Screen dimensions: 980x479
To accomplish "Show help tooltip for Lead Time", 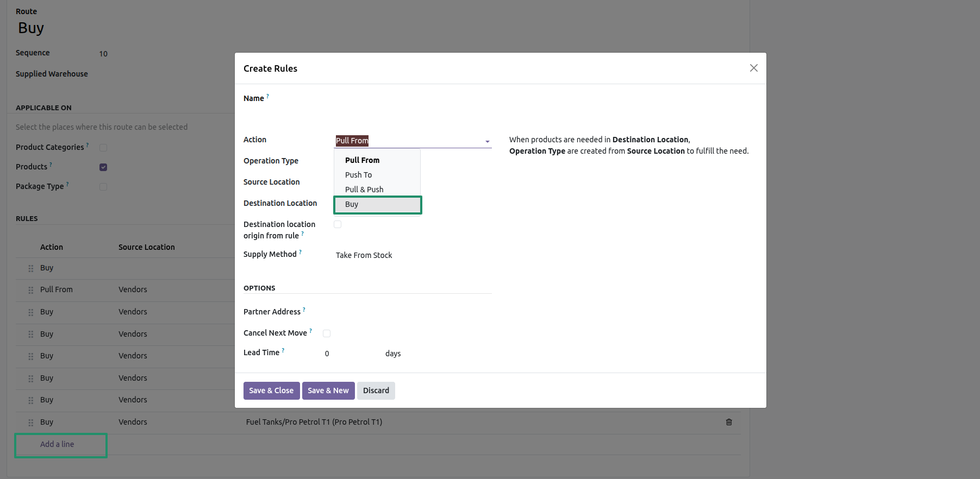I will tap(283, 350).
